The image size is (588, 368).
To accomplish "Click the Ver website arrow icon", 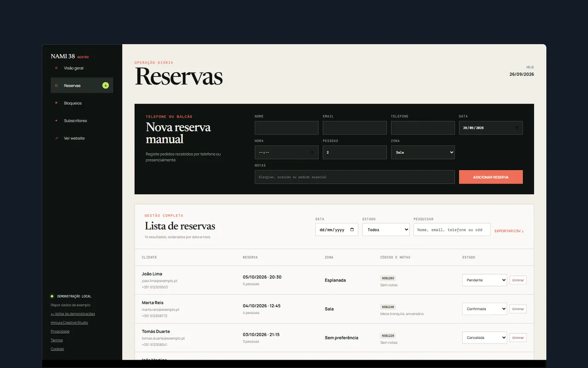I will point(56,138).
